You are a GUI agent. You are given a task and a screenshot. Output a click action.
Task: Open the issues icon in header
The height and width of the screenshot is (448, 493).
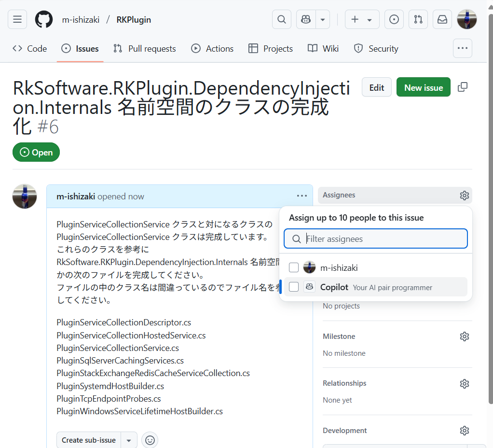click(x=394, y=19)
